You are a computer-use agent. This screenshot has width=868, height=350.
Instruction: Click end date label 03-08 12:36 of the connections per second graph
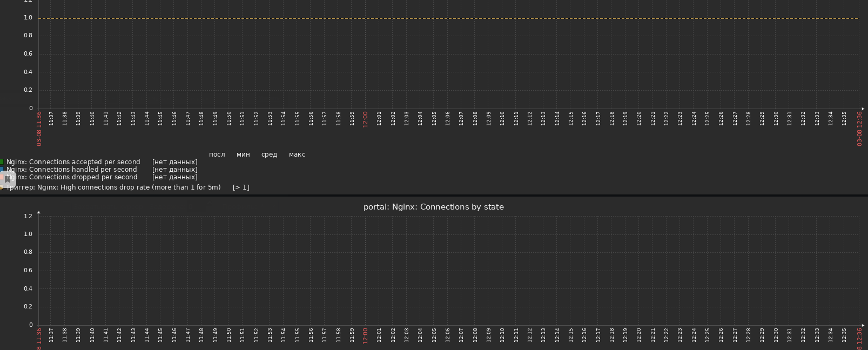[859, 129]
